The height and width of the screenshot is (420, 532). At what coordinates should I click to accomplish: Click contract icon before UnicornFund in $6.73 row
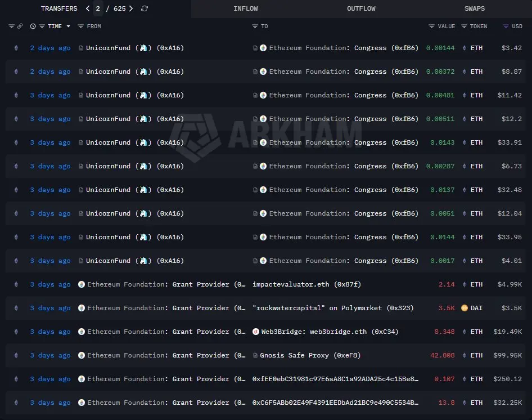(81, 166)
